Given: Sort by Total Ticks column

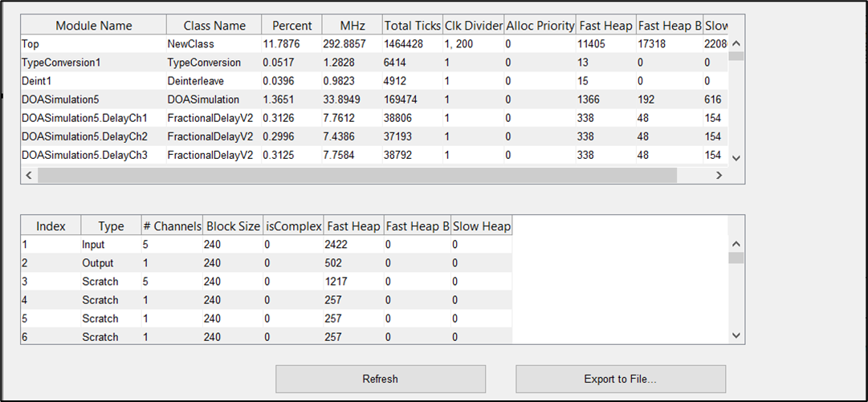Looking at the screenshot, I should pyautogui.click(x=412, y=26).
